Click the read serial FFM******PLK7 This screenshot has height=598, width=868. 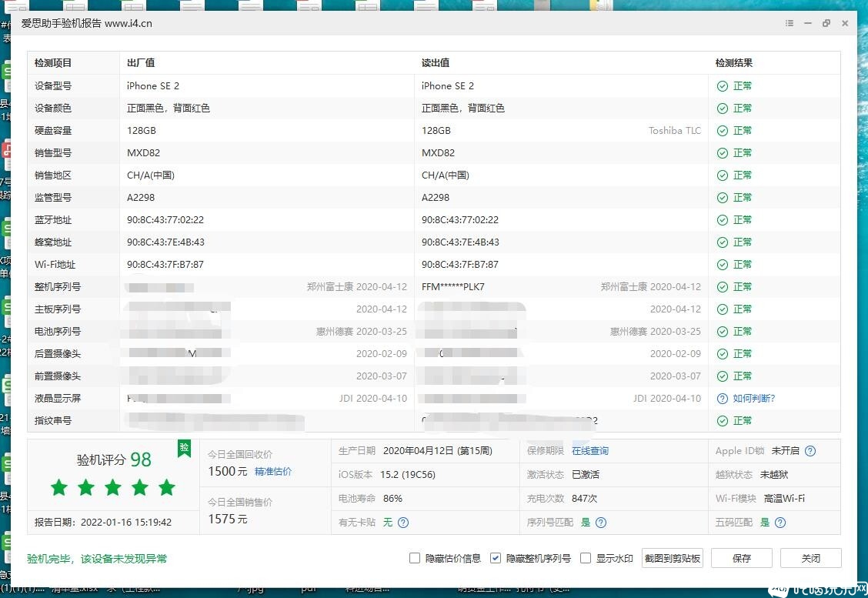tap(452, 287)
